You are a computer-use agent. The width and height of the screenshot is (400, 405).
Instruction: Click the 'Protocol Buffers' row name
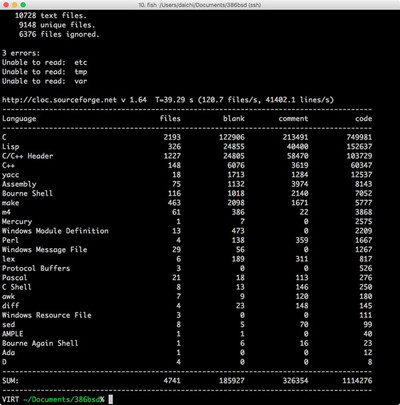click(36, 268)
